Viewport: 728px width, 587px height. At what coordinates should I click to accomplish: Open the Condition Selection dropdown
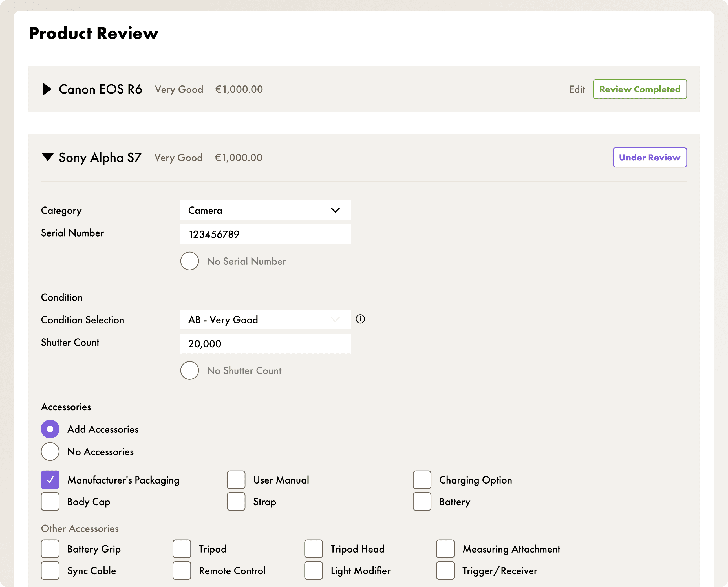coord(265,319)
